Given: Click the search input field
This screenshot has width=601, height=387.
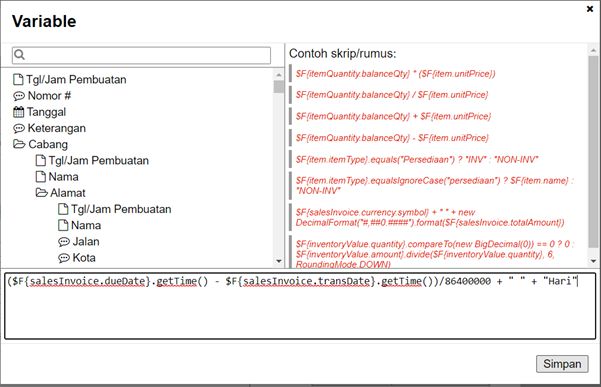Looking at the screenshot, I should pos(141,55).
